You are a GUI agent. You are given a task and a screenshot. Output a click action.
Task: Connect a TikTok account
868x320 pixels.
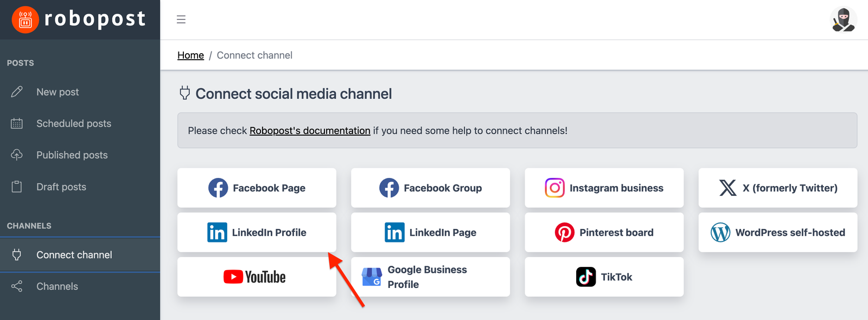(x=604, y=277)
